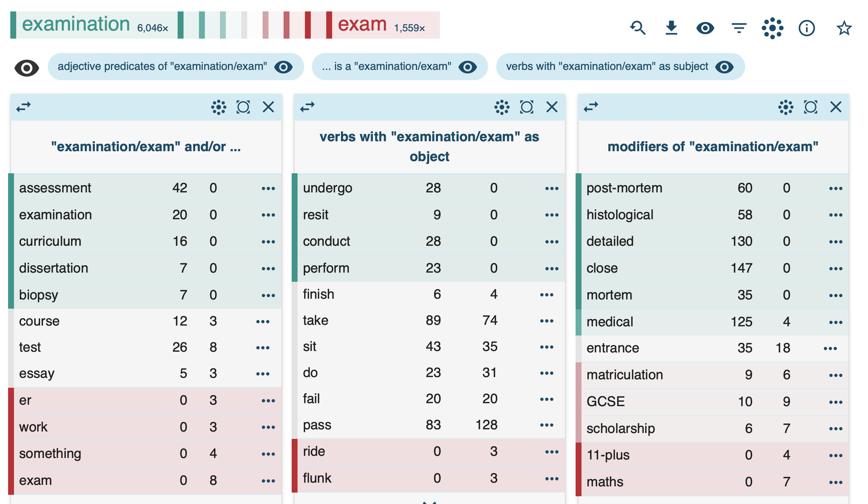Viewport: 868px width, 504px height.
Task: Click the circle-frame icon in the 'and/or' panel
Action: click(x=243, y=107)
